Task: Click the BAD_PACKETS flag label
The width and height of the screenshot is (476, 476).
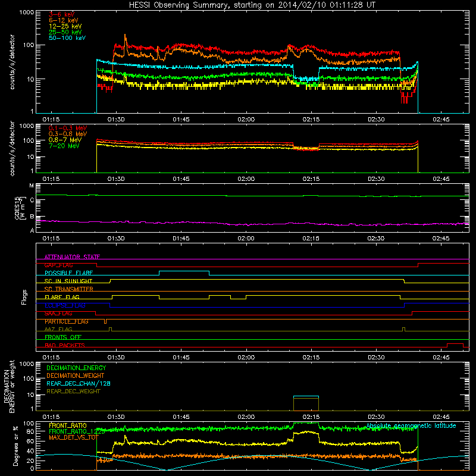Action: [x=65, y=345]
